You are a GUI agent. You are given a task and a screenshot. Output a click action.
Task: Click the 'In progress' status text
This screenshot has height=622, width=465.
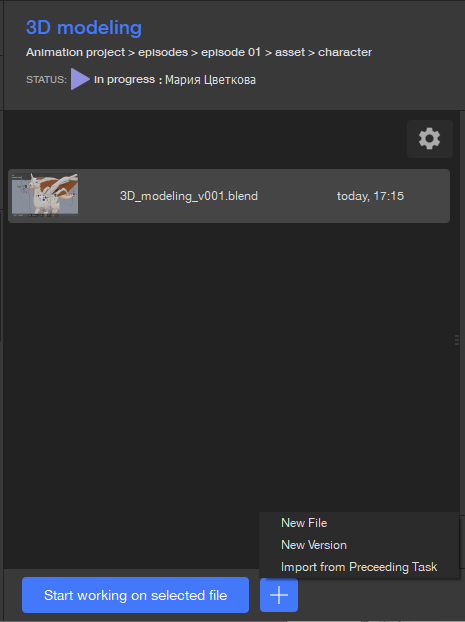124,80
